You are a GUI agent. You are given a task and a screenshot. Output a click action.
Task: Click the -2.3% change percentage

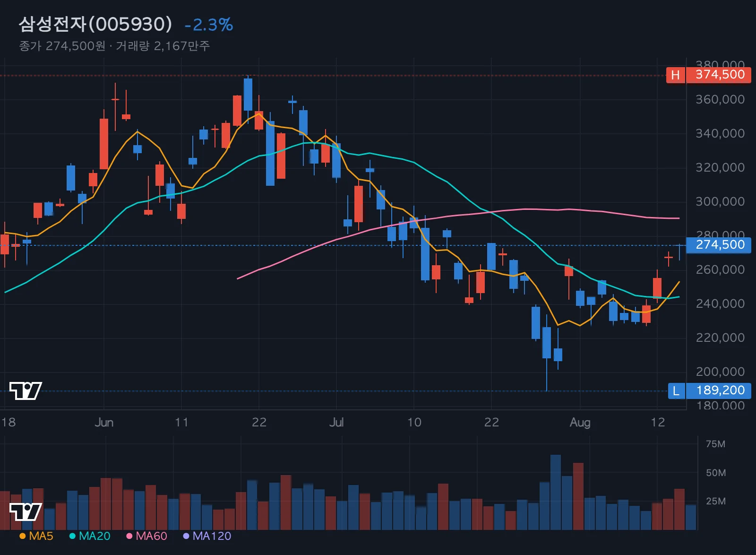(x=209, y=25)
